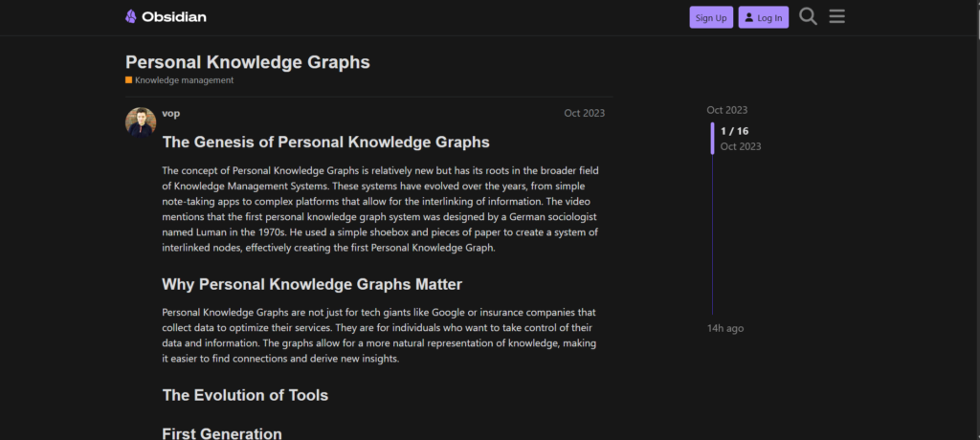Image resolution: width=980 pixels, height=440 pixels.
Task: Click the purple timeline scroller handle
Action: point(712,138)
